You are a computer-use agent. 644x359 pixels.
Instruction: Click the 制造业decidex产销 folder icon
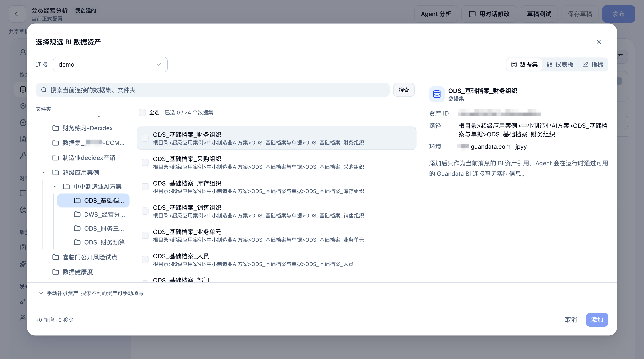tap(56, 158)
